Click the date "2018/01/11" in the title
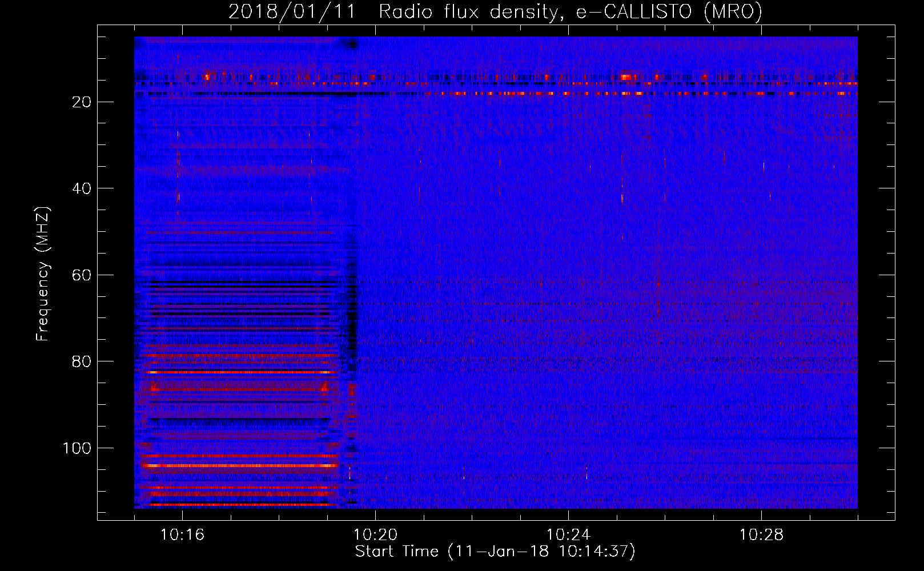This screenshot has width=924, height=571. tap(291, 11)
